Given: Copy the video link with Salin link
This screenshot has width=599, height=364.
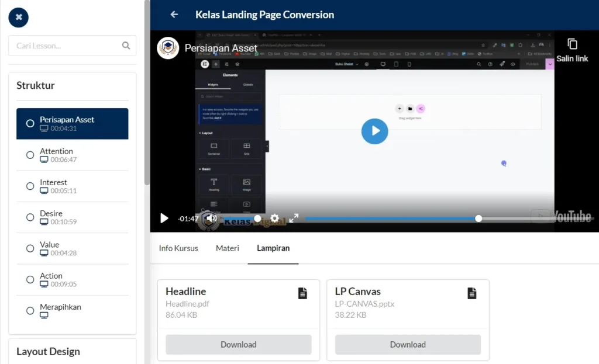Looking at the screenshot, I should point(572,50).
